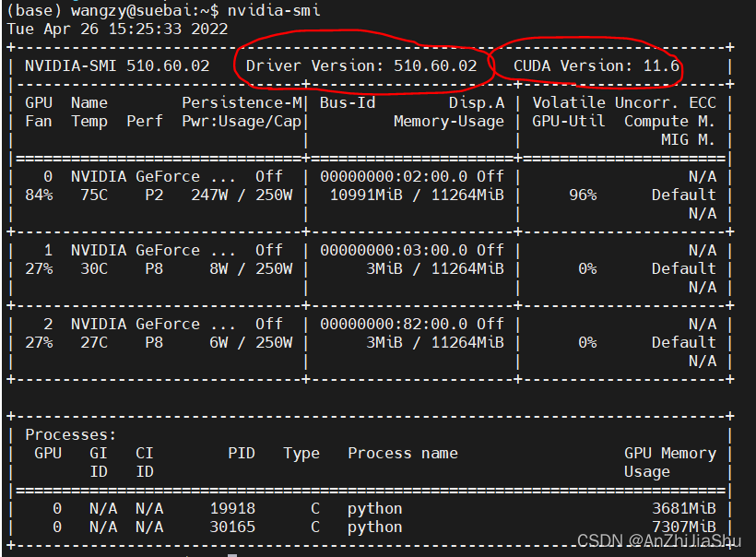This screenshot has width=756, height=557.
Task: Select the 96% GPU utilization value
Action: [x=583, y=195]
